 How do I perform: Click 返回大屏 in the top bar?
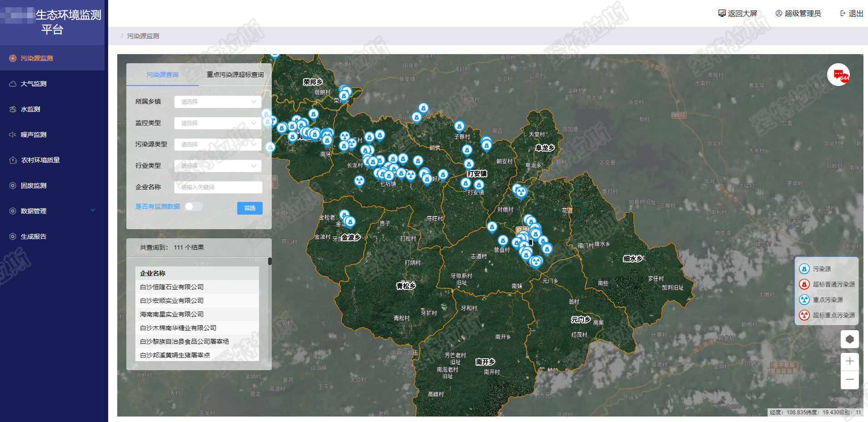click(738, 14)
